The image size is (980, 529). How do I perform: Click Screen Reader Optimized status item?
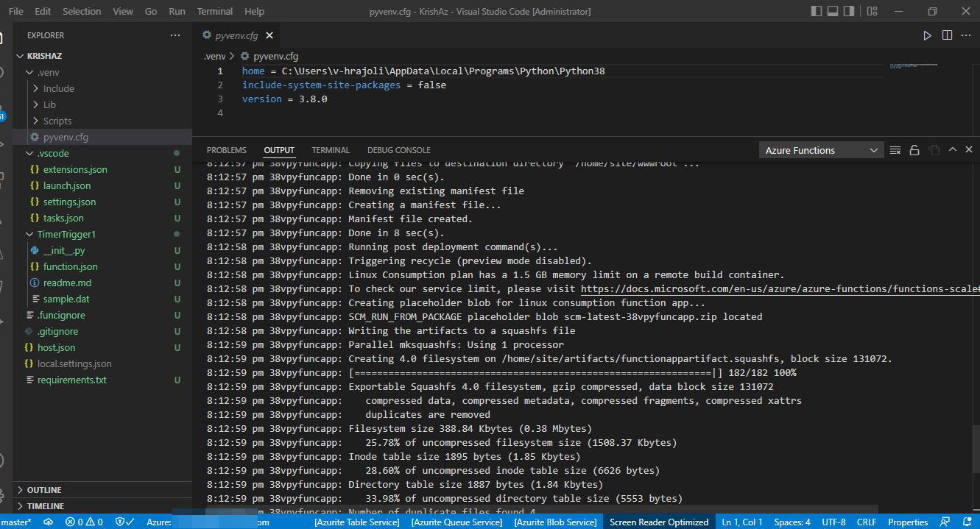click(659, 522)
